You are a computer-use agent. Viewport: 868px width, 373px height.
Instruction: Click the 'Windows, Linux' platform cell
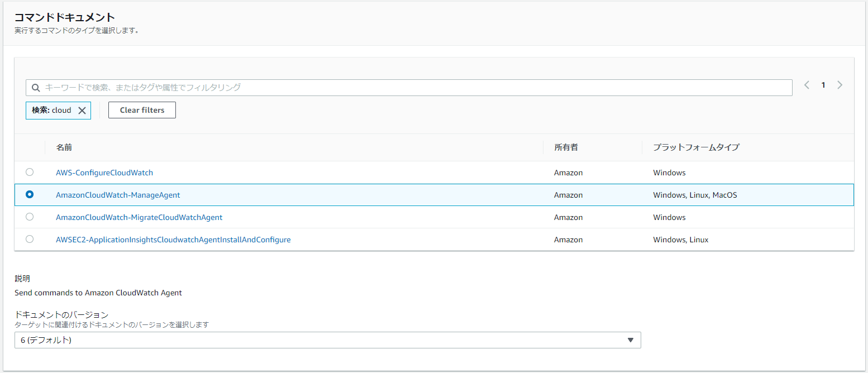(x=680, y=240)
